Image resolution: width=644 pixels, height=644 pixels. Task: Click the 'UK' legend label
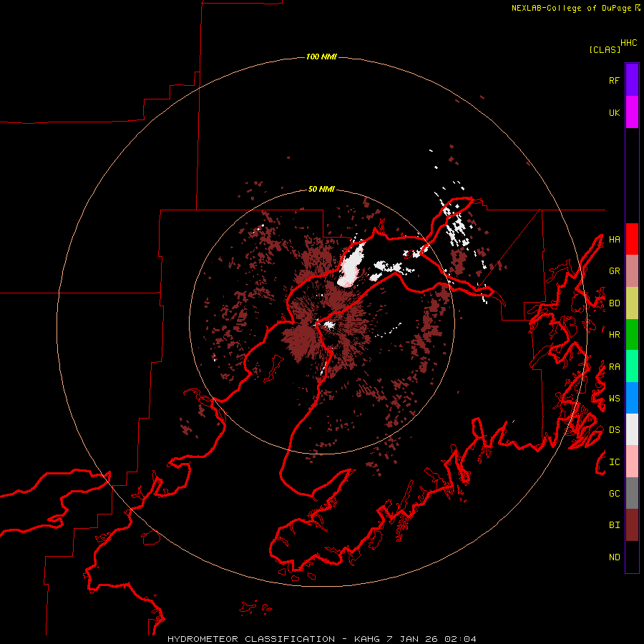pyautogui.click(x=614, y=112)
